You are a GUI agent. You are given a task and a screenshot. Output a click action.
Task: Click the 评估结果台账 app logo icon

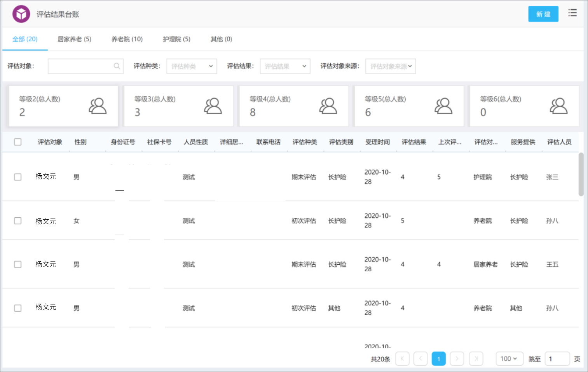tap(21, 14)
